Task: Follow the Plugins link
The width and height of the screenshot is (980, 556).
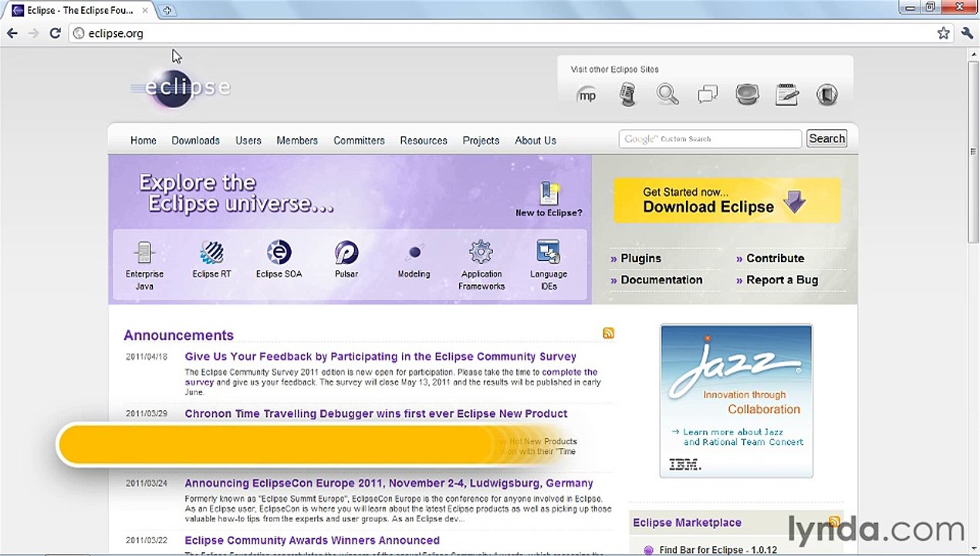Action: (x=640, y=259)
